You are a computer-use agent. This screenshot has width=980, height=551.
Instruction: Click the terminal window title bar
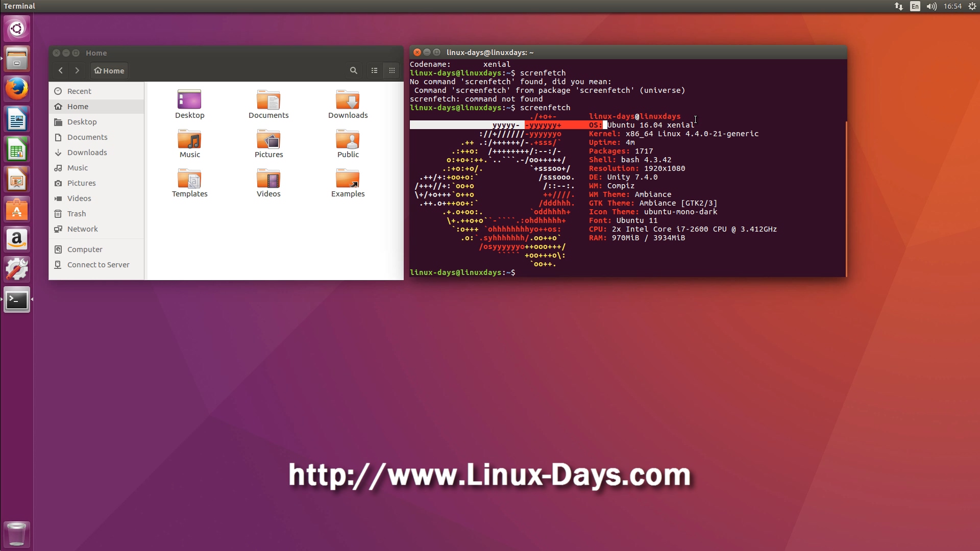tap(628, 52)
